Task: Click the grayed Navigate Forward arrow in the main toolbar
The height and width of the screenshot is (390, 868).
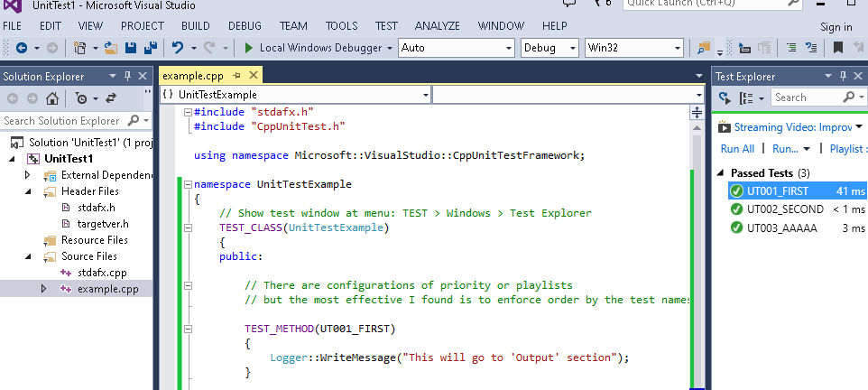Action: [x=52, y=48]
